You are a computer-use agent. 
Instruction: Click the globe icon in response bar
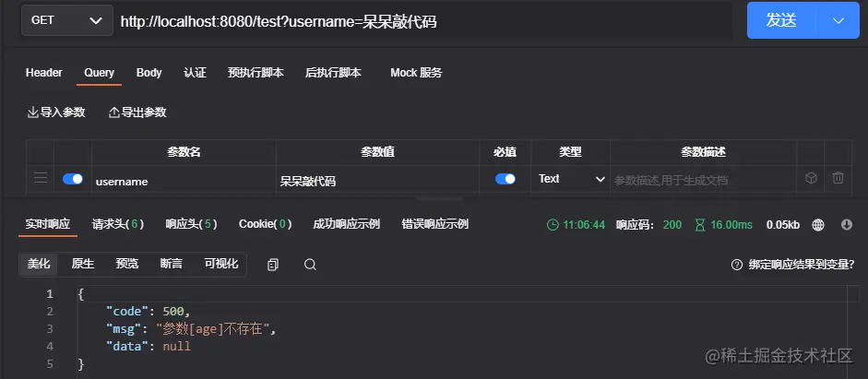click(817, 225)
